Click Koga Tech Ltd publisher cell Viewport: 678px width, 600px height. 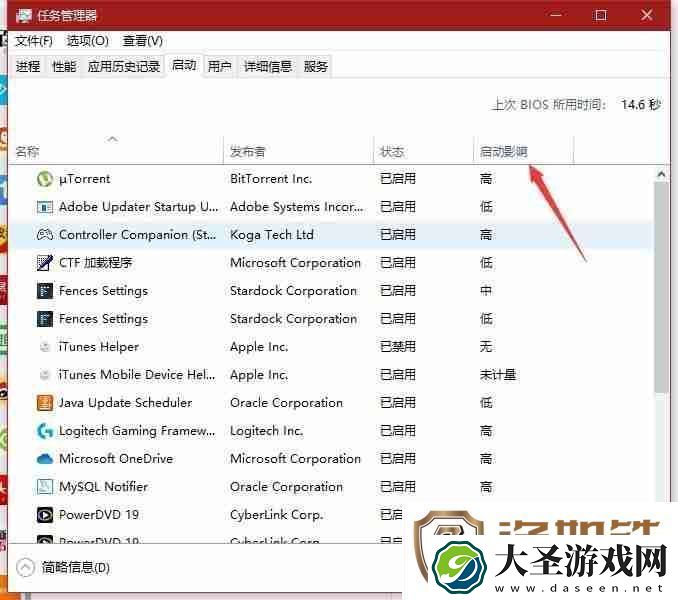coord(272,235)
